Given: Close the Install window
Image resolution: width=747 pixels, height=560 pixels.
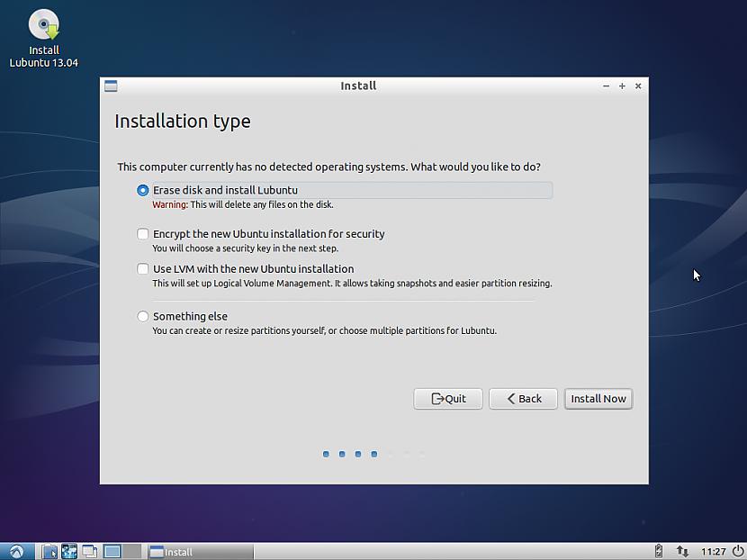Looking at the screenshot, I should tap(638, 86).
